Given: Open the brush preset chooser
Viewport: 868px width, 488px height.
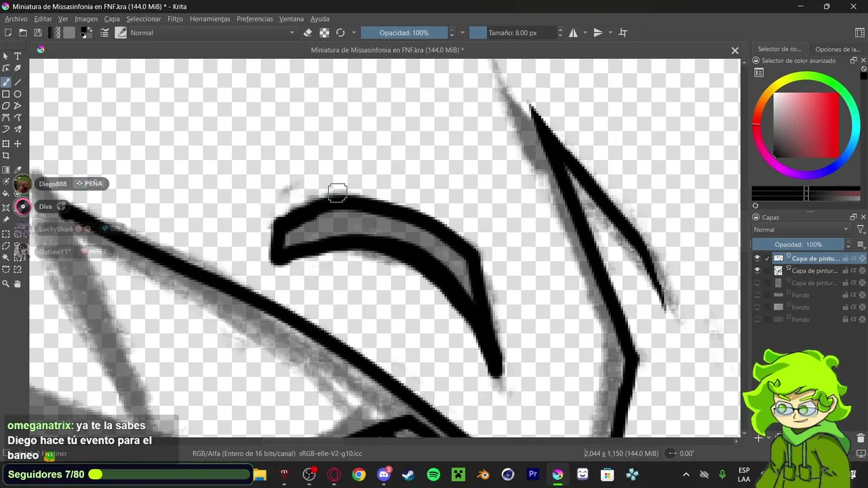Looking at the screenshot, I should (x=121, y=33).
